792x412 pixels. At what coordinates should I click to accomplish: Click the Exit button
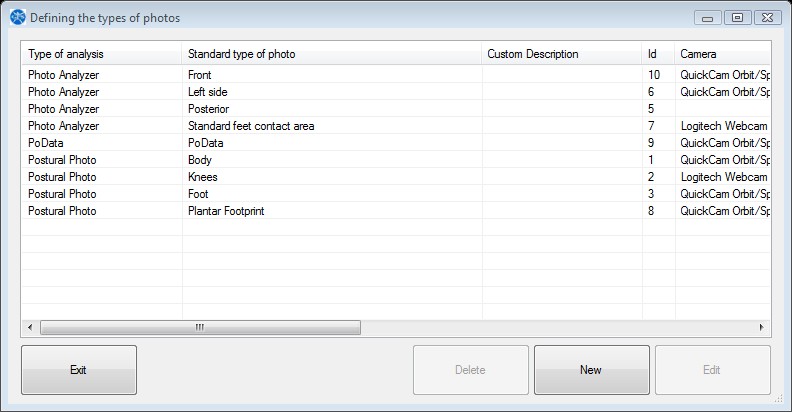79,370
